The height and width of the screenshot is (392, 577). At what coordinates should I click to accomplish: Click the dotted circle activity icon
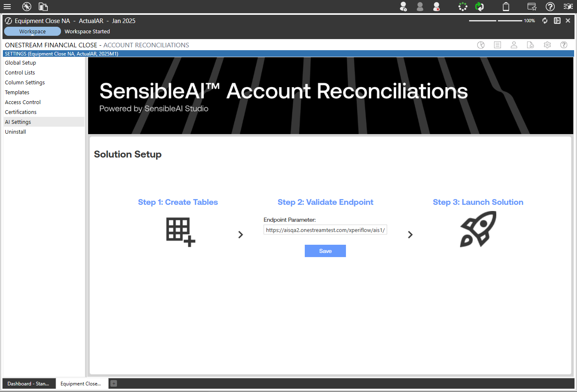click(x=463, y=7)
